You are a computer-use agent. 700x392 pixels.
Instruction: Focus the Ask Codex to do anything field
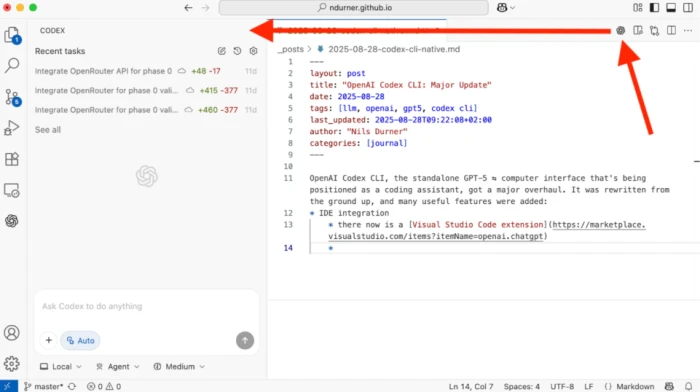[146, 306]
